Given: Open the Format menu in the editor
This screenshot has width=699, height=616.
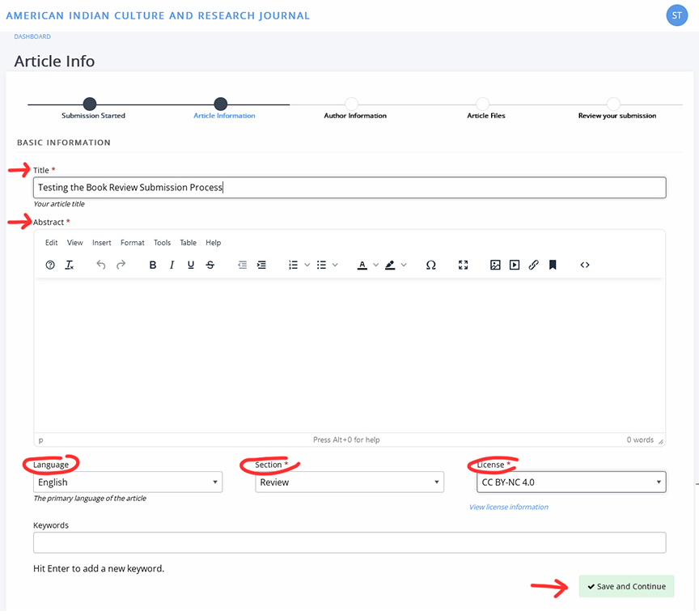Looking at the screenshot, I should [x=133, y=243].
